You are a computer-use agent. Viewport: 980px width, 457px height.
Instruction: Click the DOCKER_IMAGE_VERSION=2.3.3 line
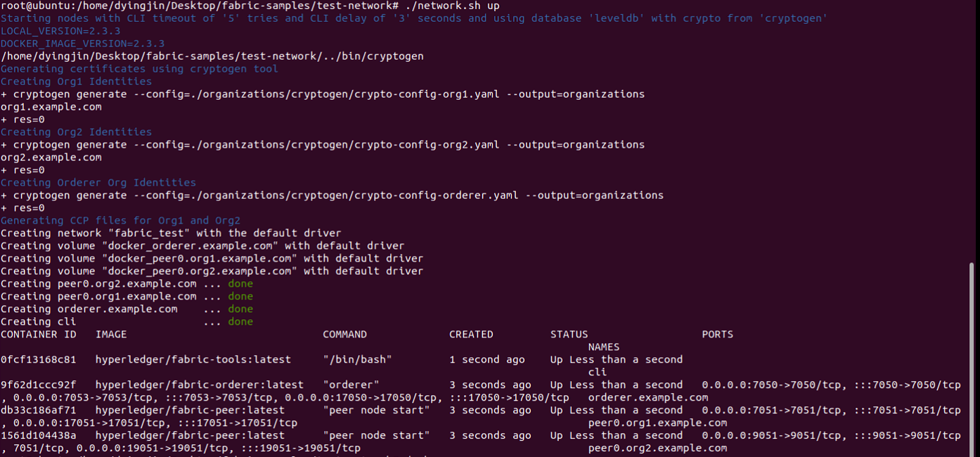82,44
